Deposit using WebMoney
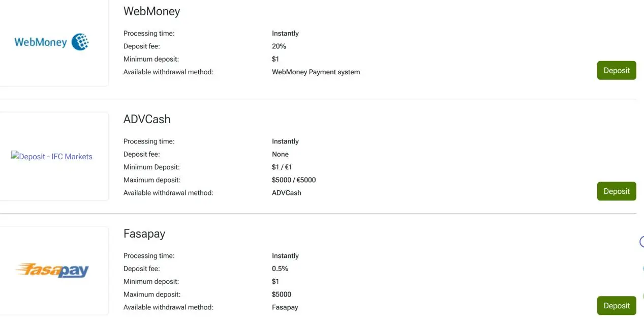Viewport: 644px width, 319px height. pyautogui.click(x=617, y=70)
